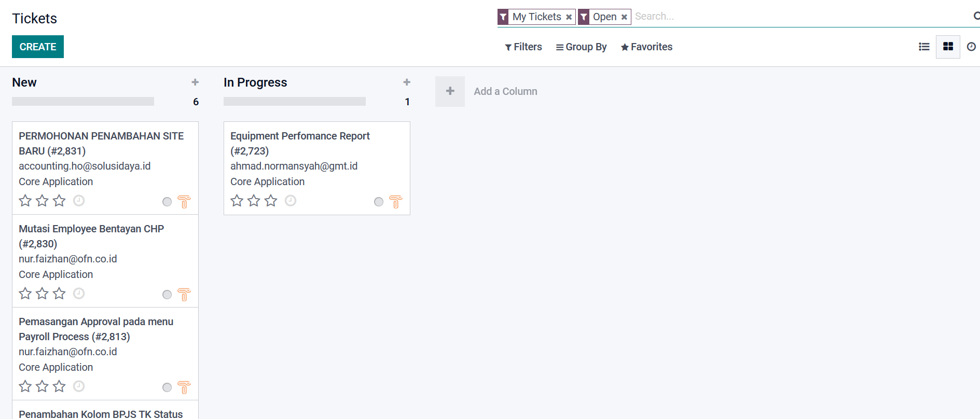This screenshot has width=980, height=419.
Task: Remove the Open filter tag
Action: pos(624,17)
